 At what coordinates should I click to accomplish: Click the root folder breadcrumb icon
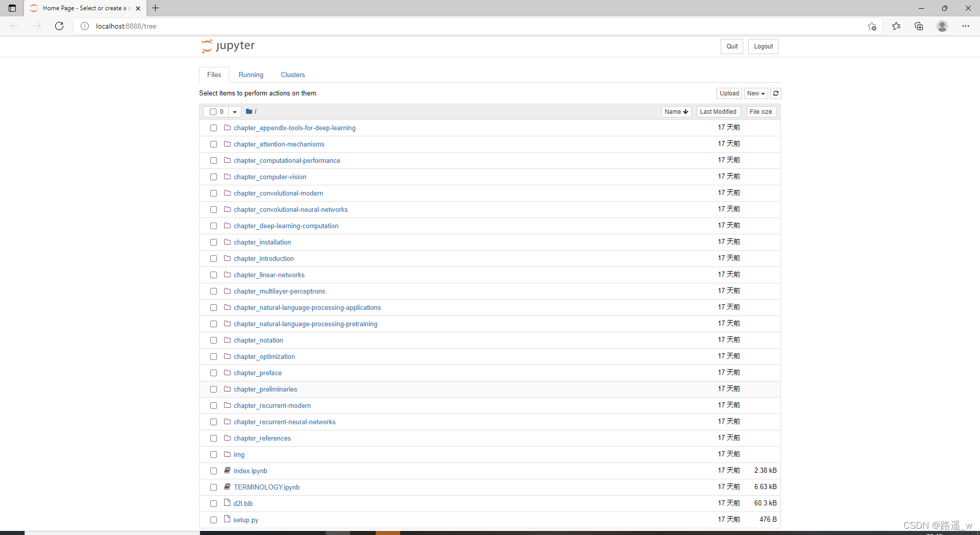(249, 111)
